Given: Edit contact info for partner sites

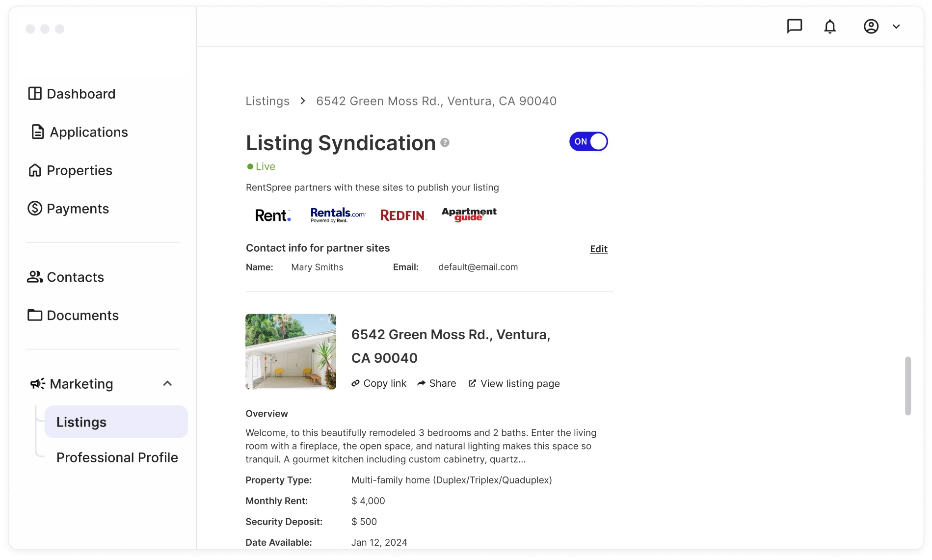Looking at the screenshot, I should [x=598, y=249].
